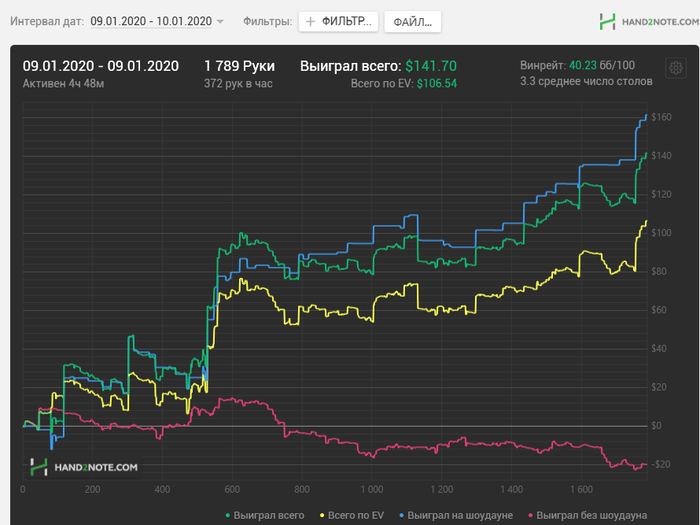Screen dimensions: 700x525
Task: Click the $100 y-axis label
Action: (x=661, y=233)
